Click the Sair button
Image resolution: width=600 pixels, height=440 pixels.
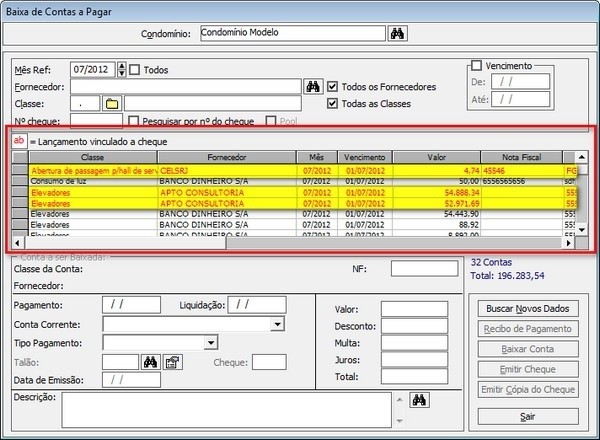point(528,416)
